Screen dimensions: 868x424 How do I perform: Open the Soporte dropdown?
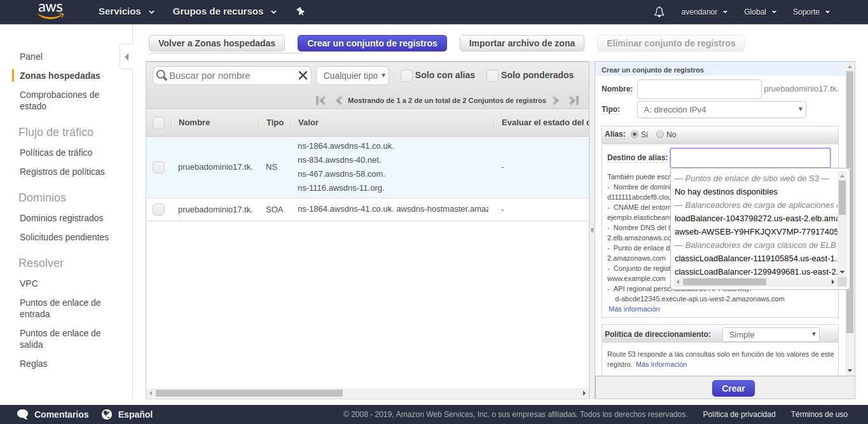coord(811,12)
